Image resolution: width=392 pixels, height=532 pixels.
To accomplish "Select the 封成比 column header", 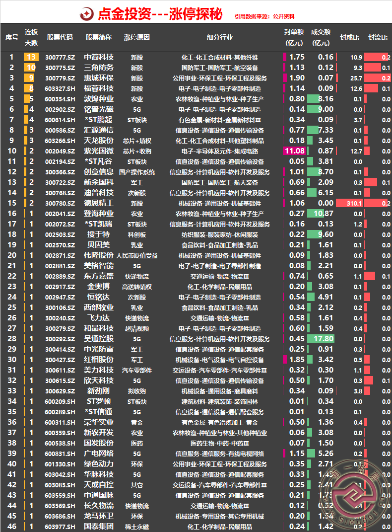I will pos(349,37).
